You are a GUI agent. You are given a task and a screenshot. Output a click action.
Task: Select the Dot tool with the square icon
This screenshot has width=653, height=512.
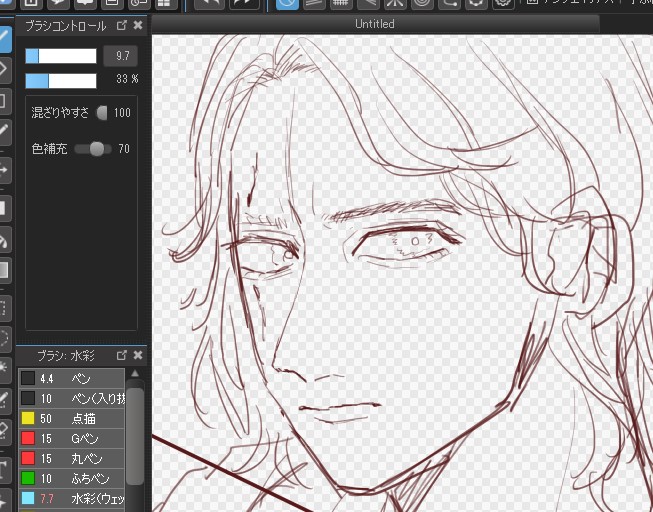pyautogui.click(x=4, y=101)
